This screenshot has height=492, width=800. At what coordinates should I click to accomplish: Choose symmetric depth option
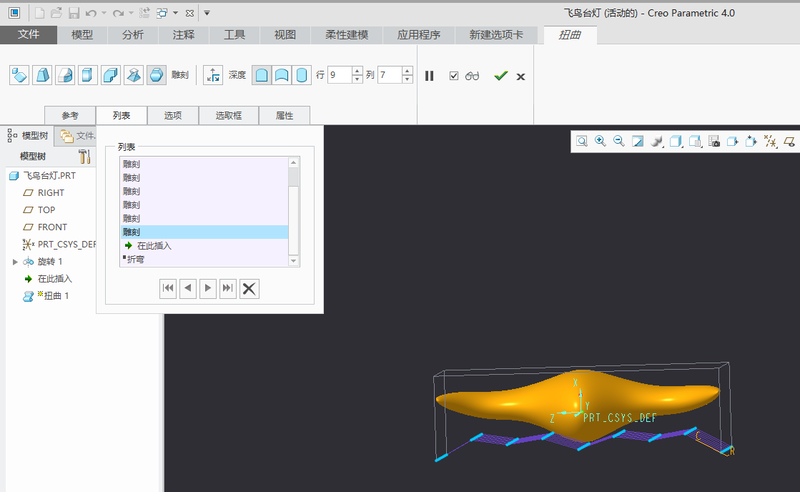302,76
